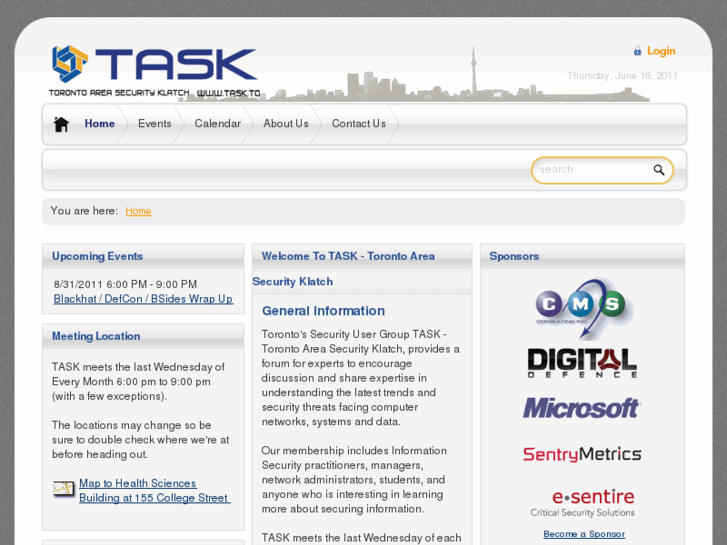Click the TASK cube logo icon

pos(70,64)
